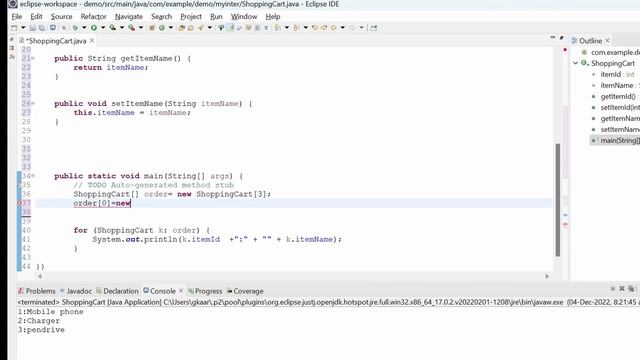
Task: Click the Last Edit Location icon
Action: pos(315,28)
